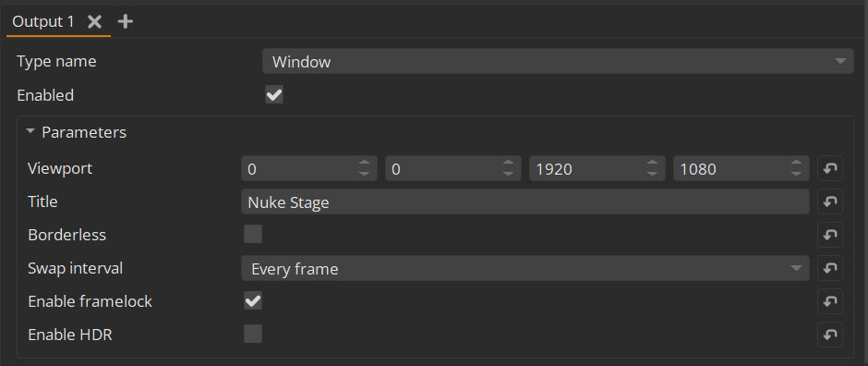Turn on the Enable HDR checkbox

[x=253, y=335]
